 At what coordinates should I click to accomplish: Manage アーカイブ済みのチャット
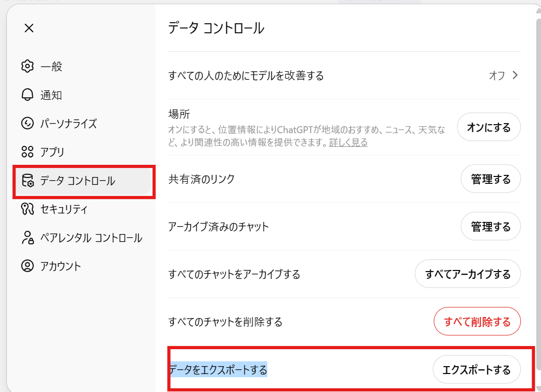[491, 227]
